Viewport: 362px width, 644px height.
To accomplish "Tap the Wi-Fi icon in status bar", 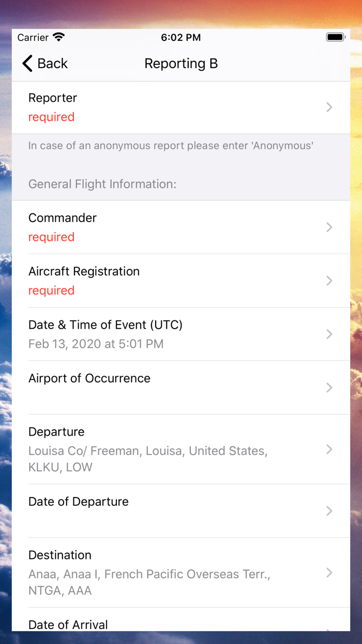I will coord(58,37).
